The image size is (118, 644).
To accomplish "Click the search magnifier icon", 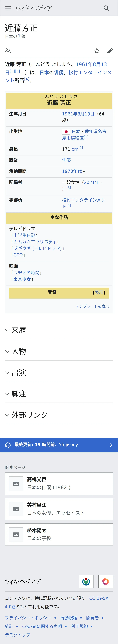I will pos(106,8).
